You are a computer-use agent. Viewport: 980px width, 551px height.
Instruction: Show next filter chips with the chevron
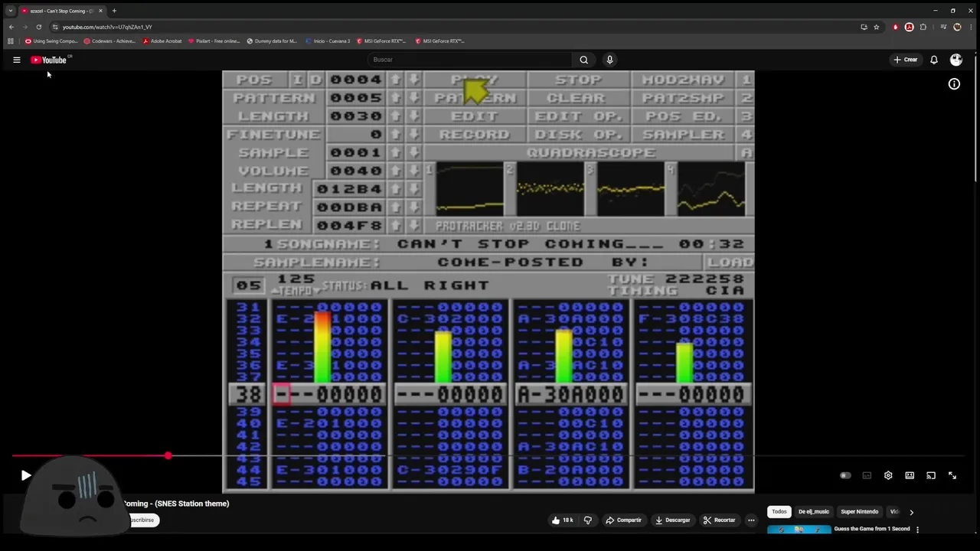pos(911,512)
